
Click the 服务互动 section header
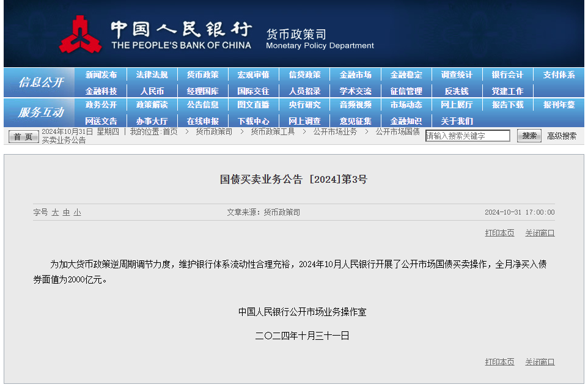coord(41,112)
